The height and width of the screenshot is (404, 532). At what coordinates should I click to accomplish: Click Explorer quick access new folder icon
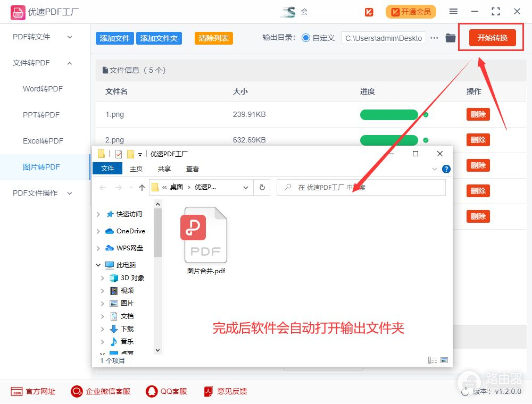tap(130, 154)
